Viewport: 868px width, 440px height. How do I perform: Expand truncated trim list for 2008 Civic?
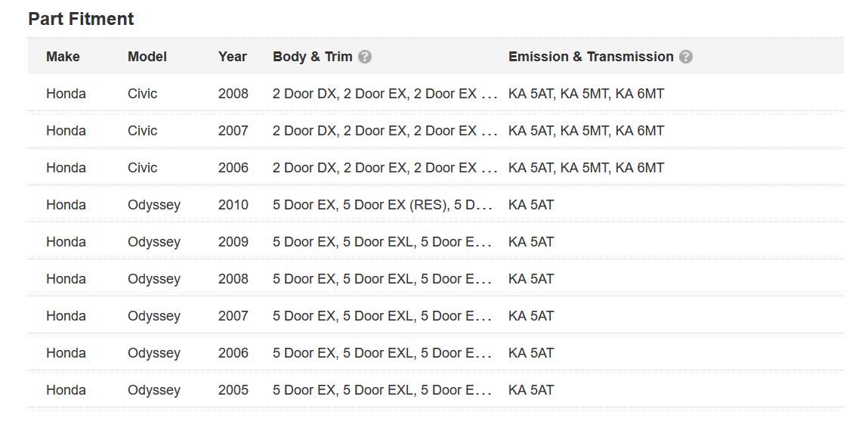click(489, 95)
